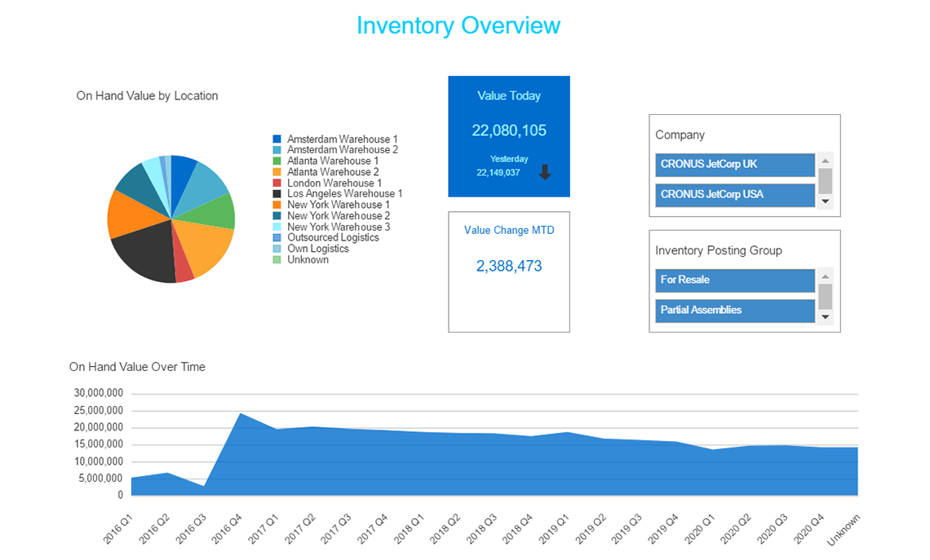Image resolution: width=930 pixels, height=560 pixels.
Task: Click the Unknown x-axis label
Action: pos(844,530)
